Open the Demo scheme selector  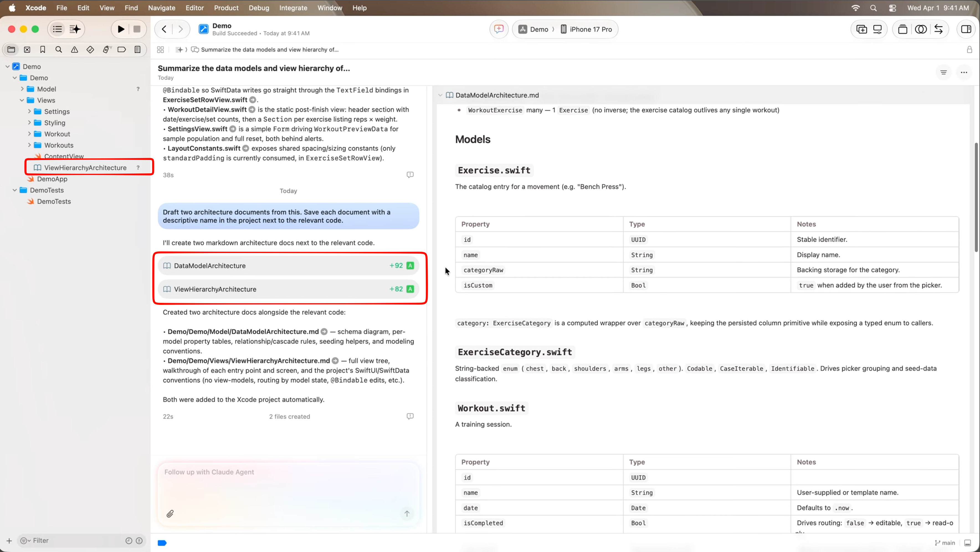[533, 29]
